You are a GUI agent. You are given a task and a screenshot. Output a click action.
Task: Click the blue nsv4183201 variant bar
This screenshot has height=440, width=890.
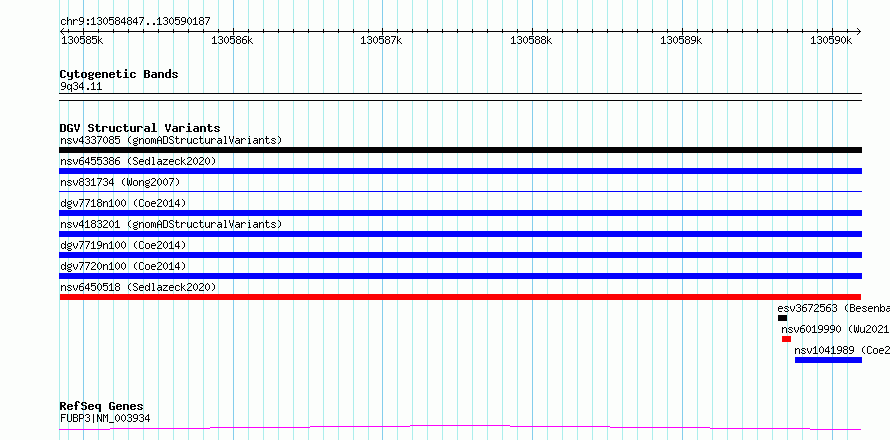460,234
